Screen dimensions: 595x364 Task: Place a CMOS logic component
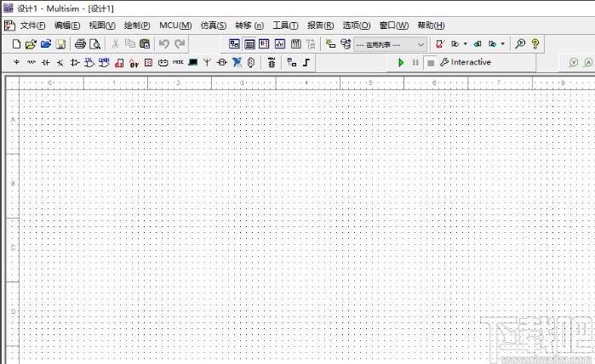104,62
